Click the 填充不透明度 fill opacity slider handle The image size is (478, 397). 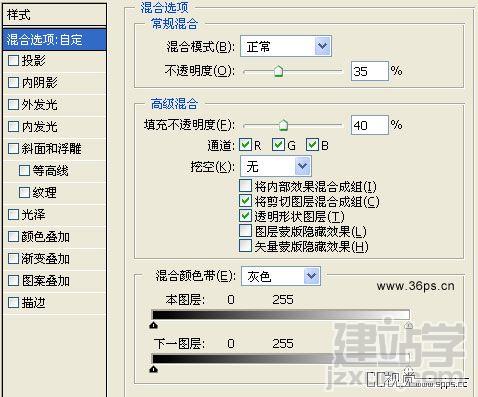[283, 125]
